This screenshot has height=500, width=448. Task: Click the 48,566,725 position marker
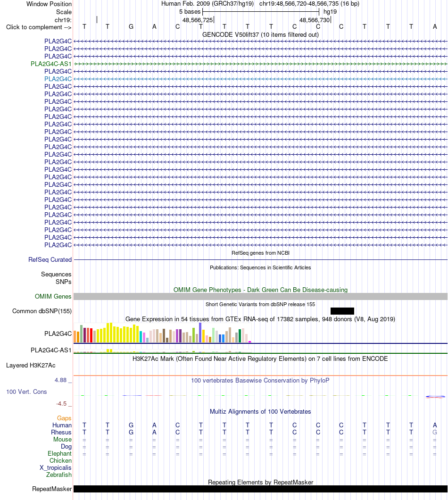tap(198, 20)
